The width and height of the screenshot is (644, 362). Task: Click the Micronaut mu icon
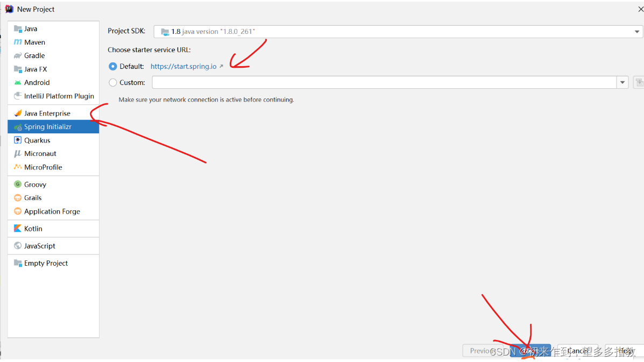[18, 153]
